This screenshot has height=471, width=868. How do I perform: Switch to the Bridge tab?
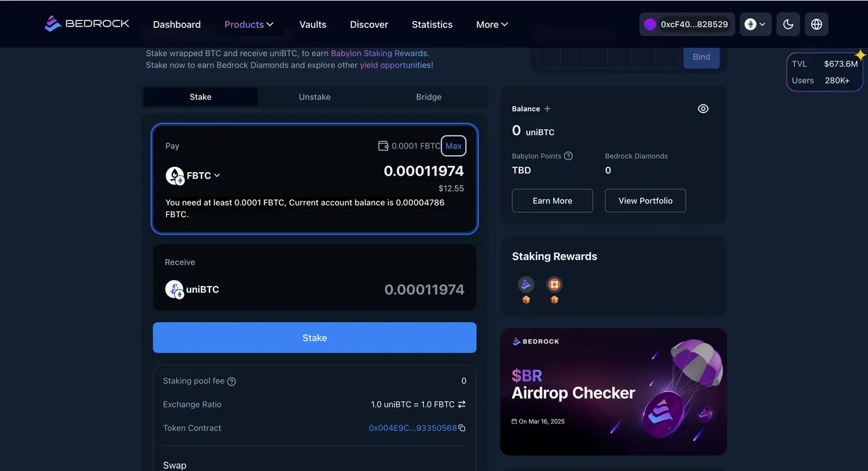pos(429,97)
